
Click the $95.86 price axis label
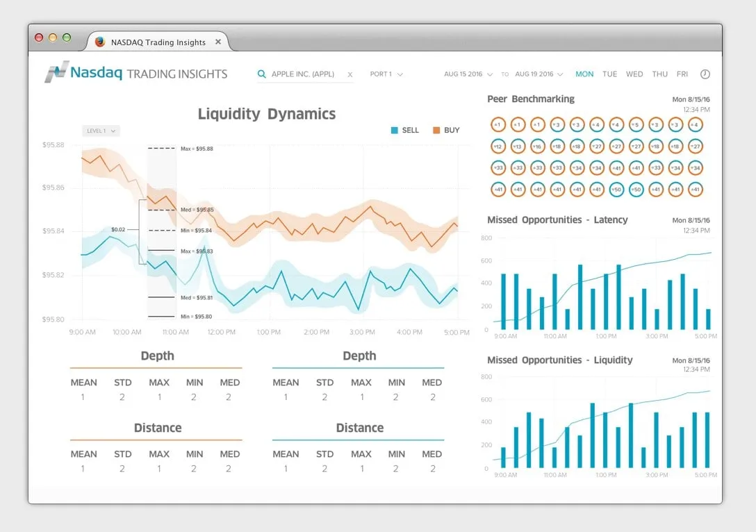53,188
